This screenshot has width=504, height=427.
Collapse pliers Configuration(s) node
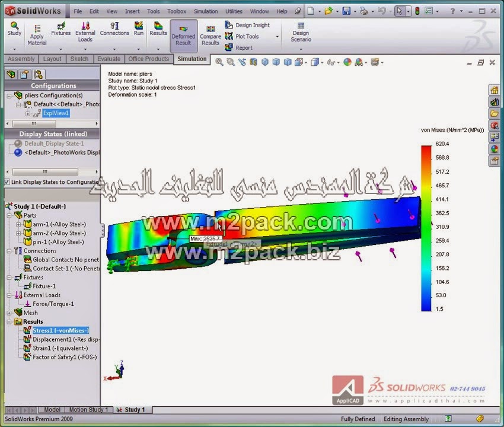[x=9, y=95]
